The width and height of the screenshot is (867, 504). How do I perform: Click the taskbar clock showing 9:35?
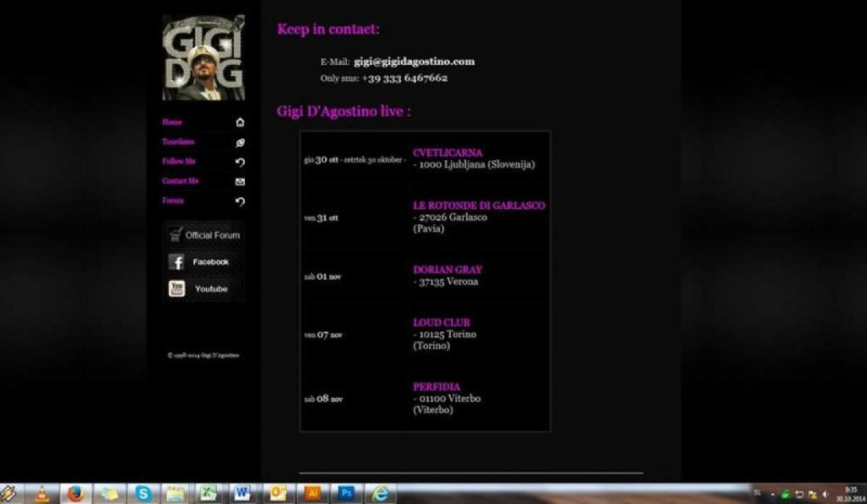tap(850, 494)
